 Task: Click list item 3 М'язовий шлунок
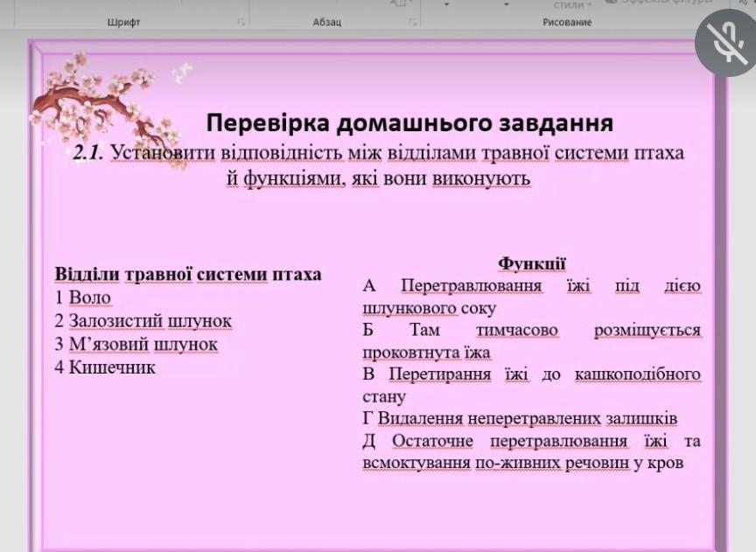point(136,345)
